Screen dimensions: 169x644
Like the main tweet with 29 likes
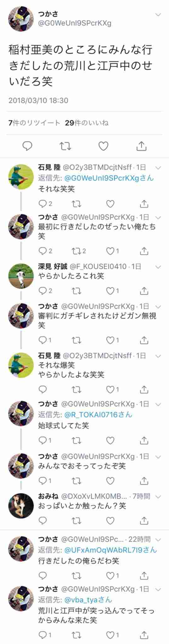pyautogui.click(x=104, y=146)
